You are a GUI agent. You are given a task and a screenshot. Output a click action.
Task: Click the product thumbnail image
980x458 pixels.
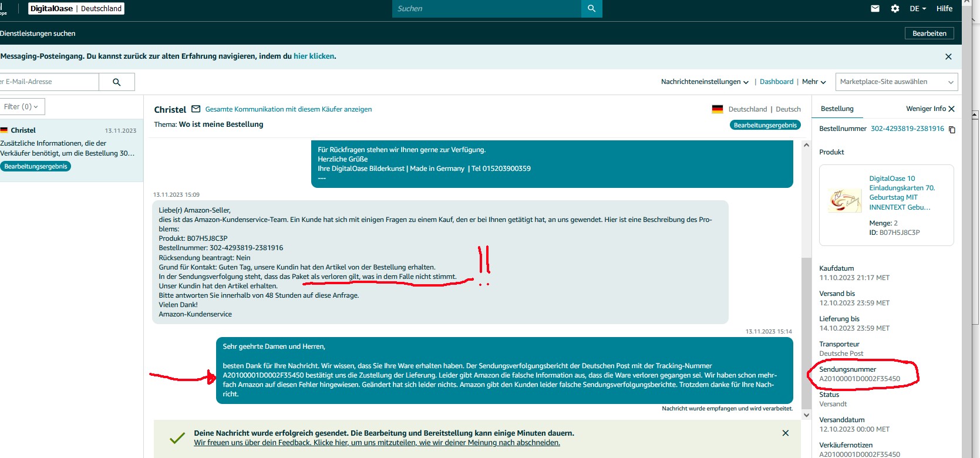coord(845,201)
